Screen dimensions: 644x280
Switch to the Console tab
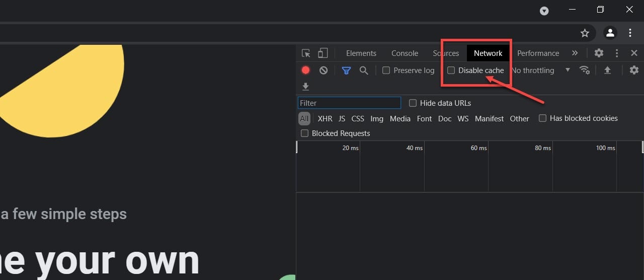[405, 53]
